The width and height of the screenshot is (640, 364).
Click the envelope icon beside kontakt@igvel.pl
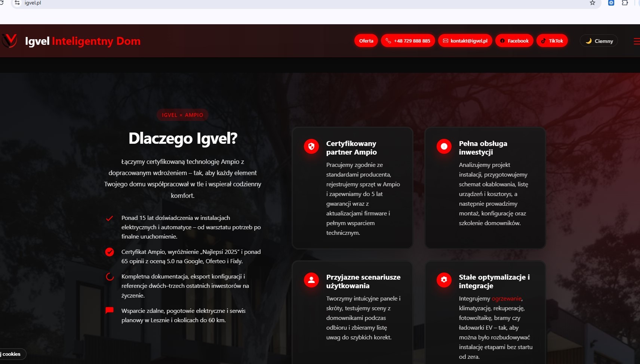(445, 41)
